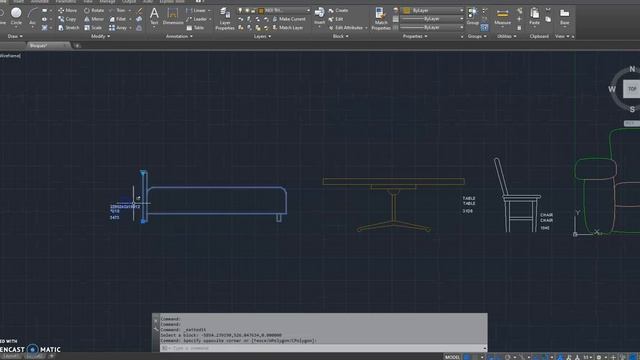
Task: Open the Base view tool
Action: click(x=564, y=16)
